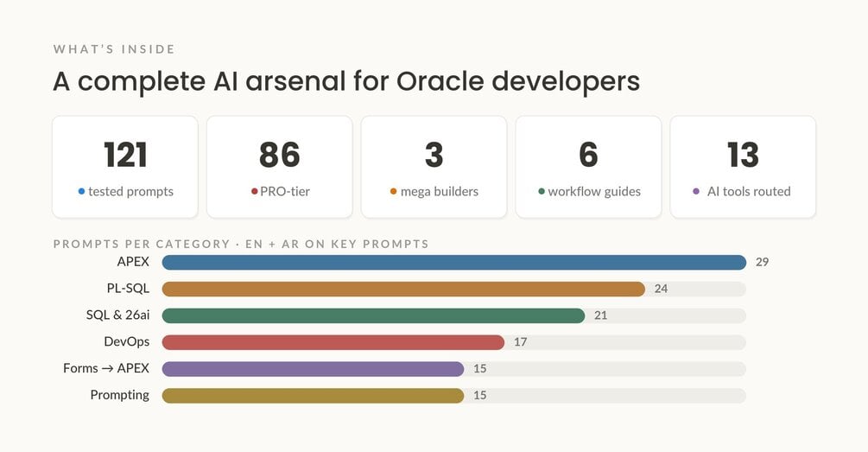Click the SQL & 26ai category label
The width and height of the screenshot is (868, 452).
point(117,315)
